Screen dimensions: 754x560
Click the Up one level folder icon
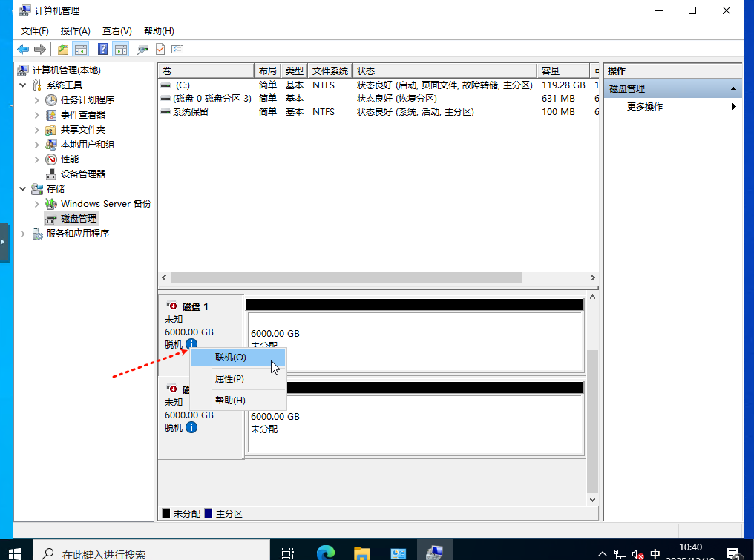click(63, 50)
